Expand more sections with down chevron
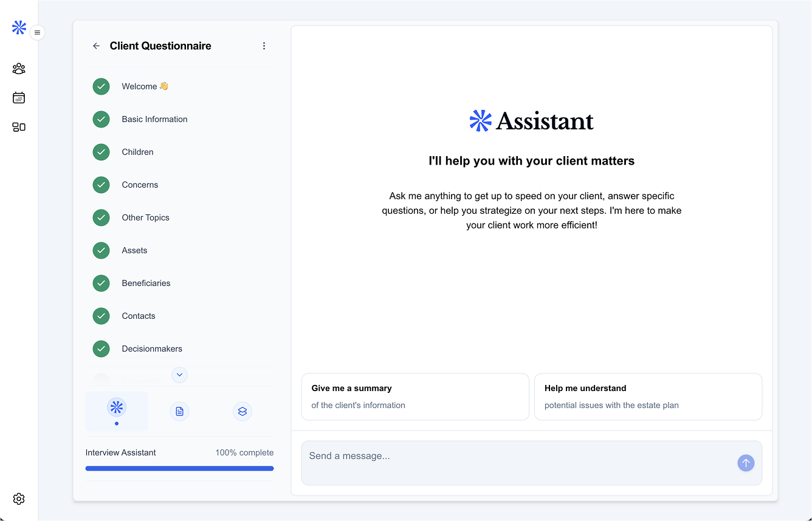Screen dimensions: 812x521 coord(179,375)
